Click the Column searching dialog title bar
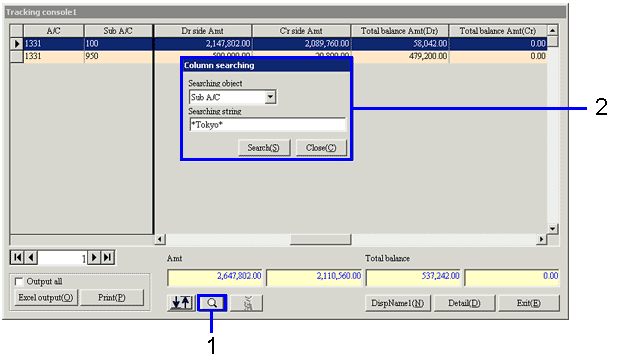 (266, 65)
